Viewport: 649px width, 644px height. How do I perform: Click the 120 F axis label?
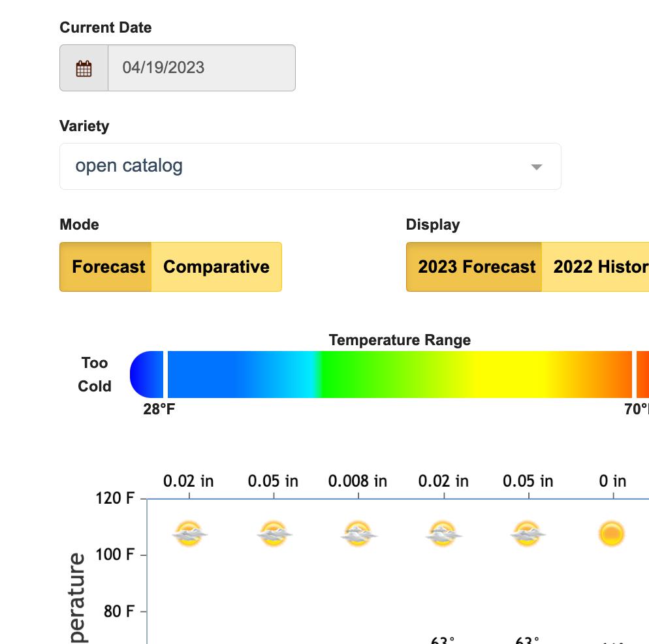(x=114, y=498)
